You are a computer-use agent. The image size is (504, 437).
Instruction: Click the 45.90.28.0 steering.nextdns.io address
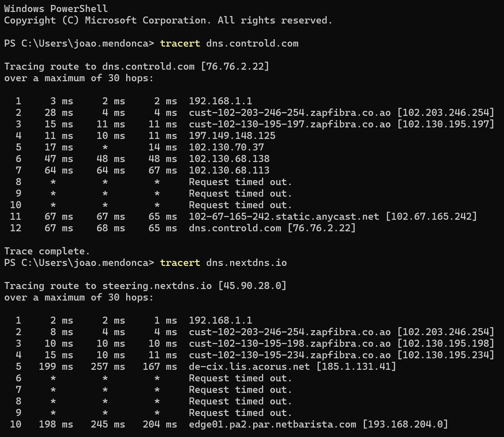tap(252, 286)
